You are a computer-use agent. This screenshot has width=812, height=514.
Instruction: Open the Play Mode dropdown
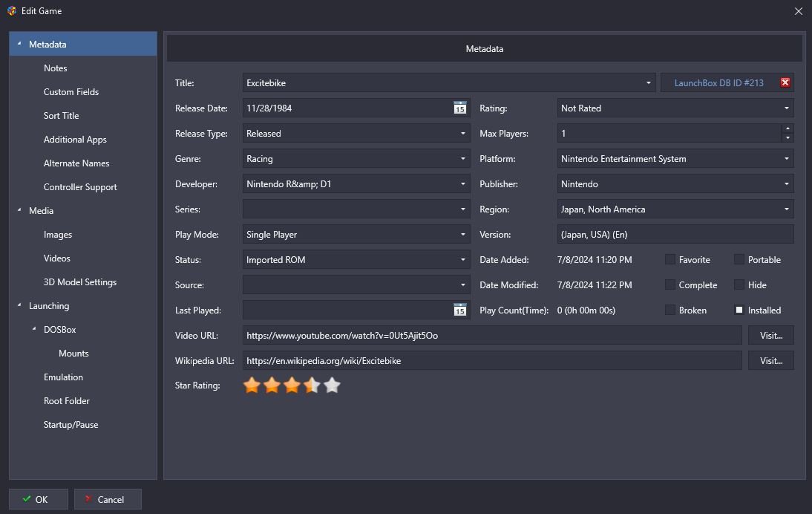point(463,234)
